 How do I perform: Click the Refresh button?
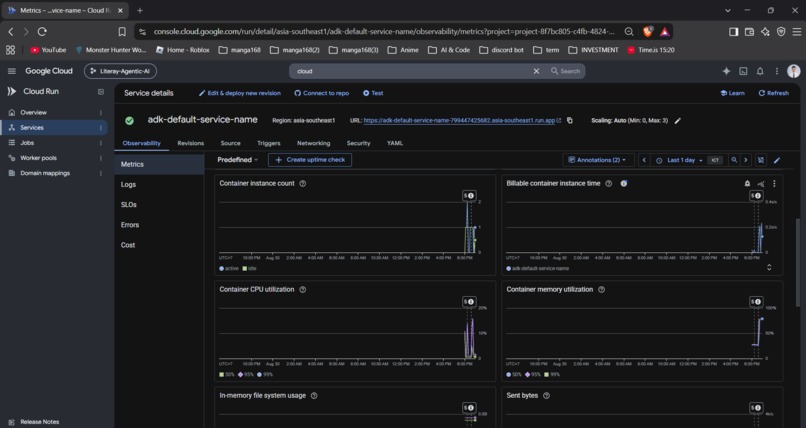[x=774, y=93]
